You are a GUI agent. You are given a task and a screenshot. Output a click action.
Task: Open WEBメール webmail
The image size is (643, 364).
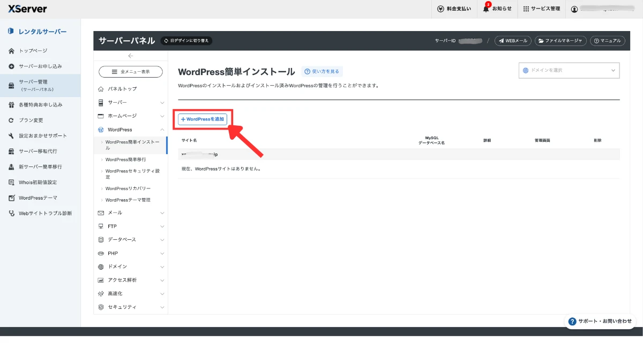pyautogui.click(x=512, y=40)
